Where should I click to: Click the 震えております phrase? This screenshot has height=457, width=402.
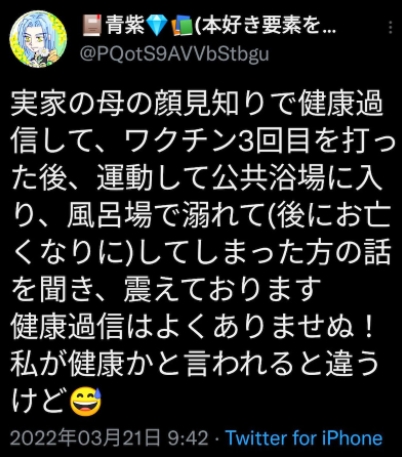[219, 289]
